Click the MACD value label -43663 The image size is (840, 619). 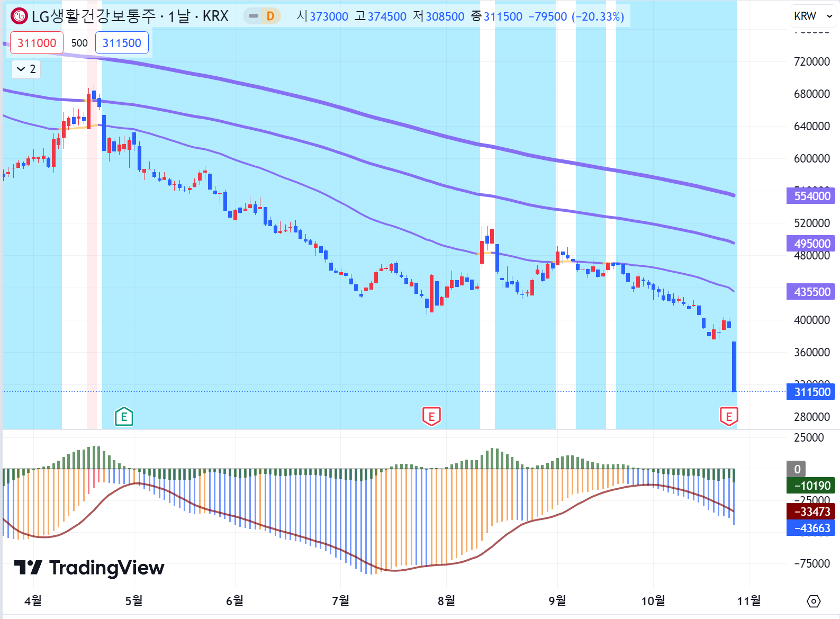pos(811,528)
